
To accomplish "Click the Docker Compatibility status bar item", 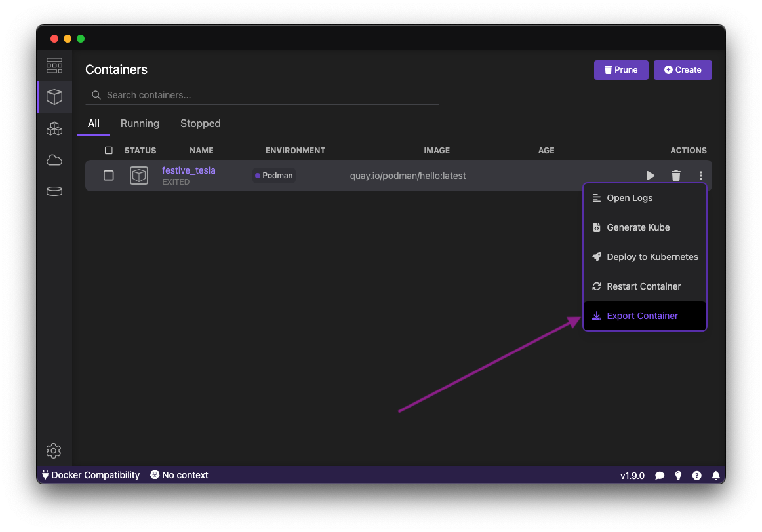I will [x=90, y=475].
